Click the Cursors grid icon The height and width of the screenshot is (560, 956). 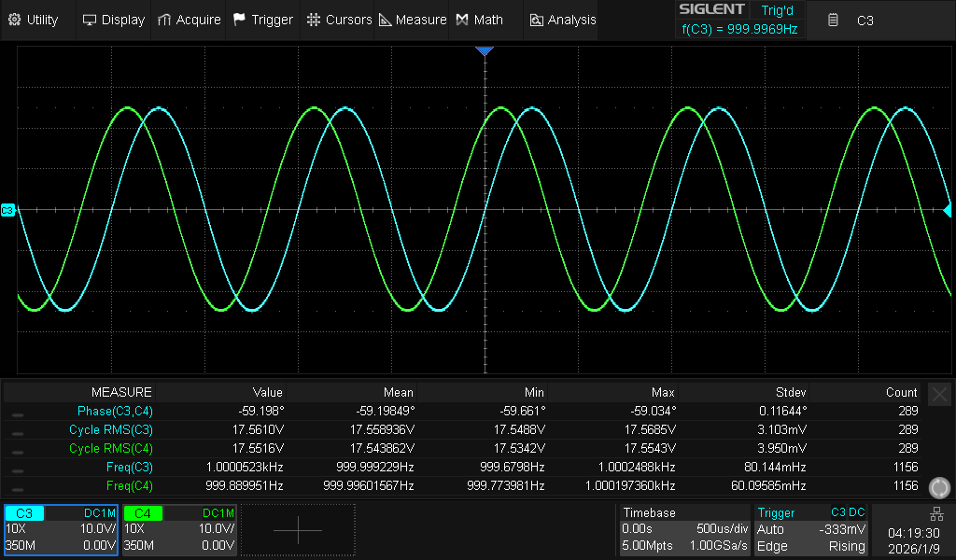(314, 20)
